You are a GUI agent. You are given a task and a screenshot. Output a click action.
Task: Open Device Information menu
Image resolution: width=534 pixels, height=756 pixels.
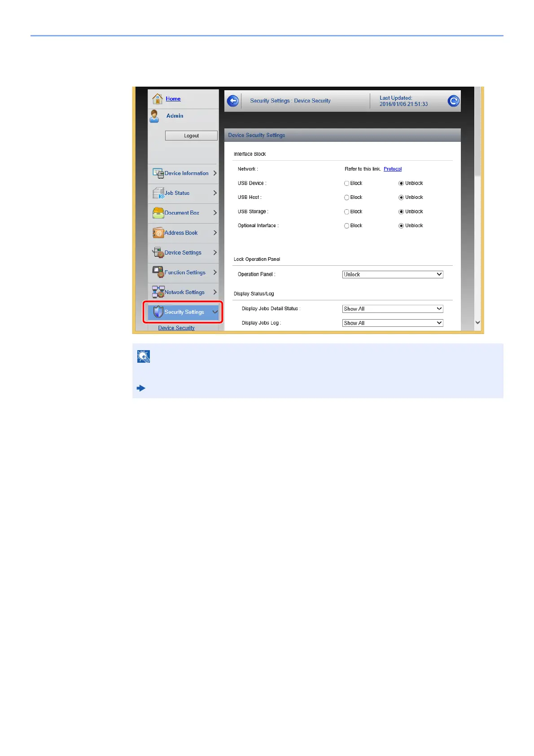(x=184, y=174)
